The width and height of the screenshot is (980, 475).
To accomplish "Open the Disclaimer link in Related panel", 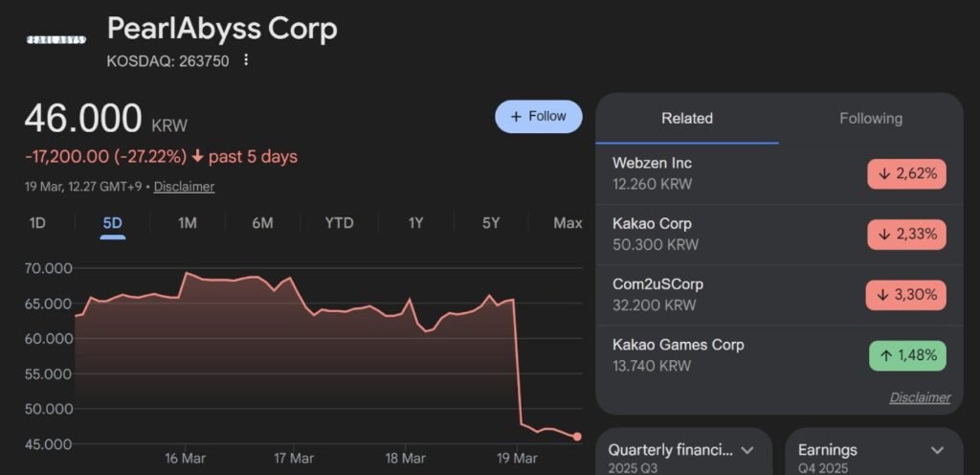I will click(920, 397).
